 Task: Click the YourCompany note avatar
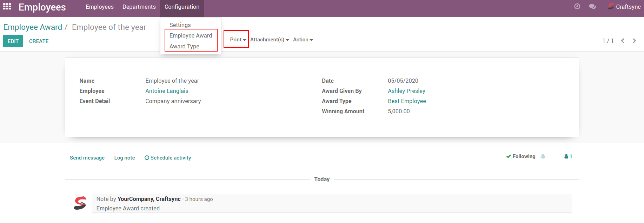pos(80,203)
